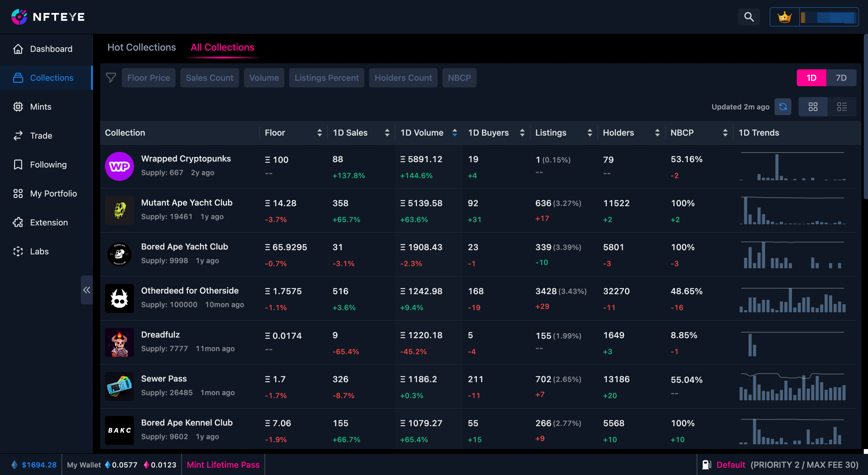
Task: Switch to grid view layout
Action: coord(813,107)
